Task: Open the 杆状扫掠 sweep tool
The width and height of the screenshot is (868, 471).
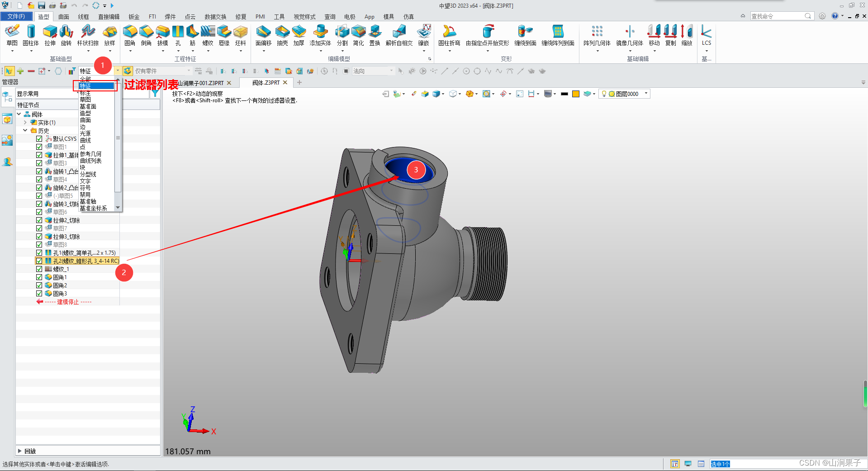Action: tap(88, 35)
